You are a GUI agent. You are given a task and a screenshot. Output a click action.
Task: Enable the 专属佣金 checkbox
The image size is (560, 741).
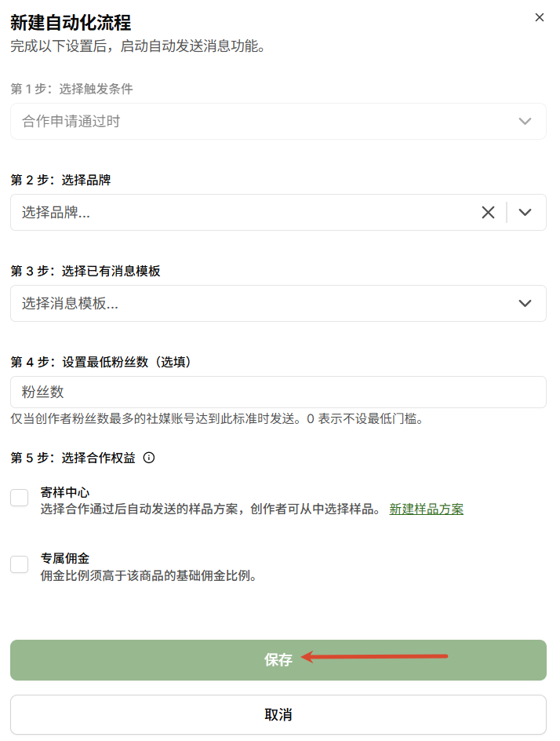click(20, 564)
